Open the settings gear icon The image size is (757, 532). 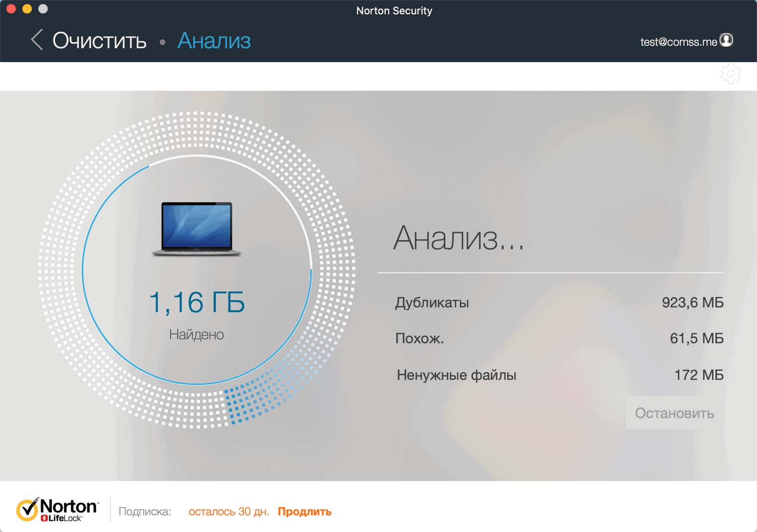(730, 74)
